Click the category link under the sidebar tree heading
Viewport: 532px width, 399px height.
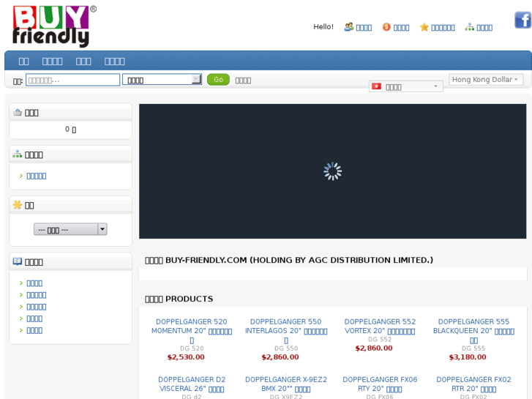point(37,176)
